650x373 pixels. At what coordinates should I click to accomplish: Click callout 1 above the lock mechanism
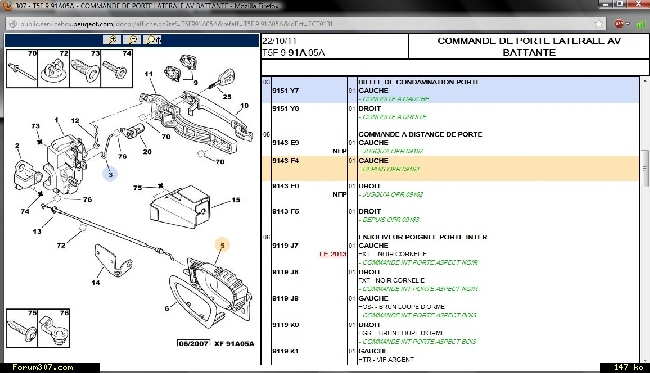coord(56,120)
